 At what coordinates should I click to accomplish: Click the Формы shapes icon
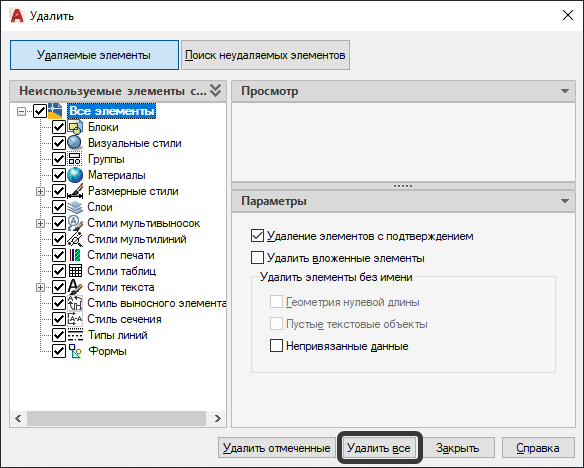click(75, 351)
